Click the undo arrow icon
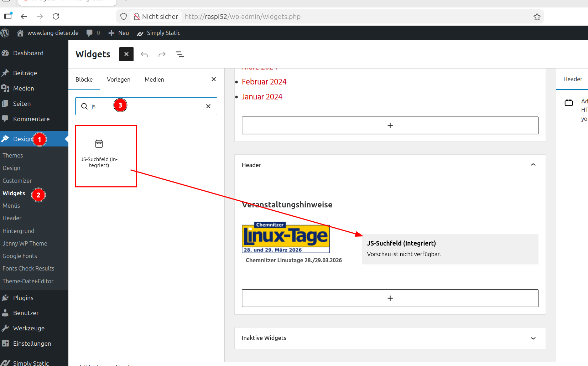This screenshot has width=588, height=366. click(144, 54)
